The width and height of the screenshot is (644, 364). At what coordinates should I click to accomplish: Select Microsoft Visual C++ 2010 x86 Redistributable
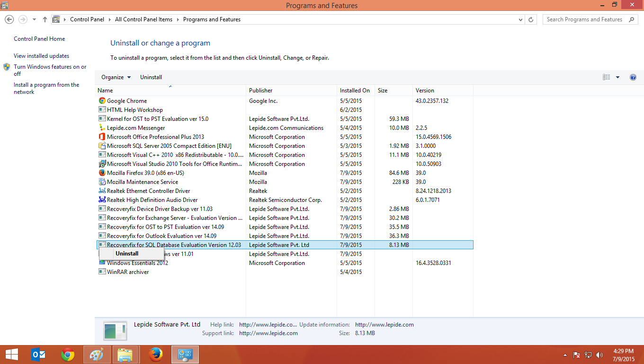[x=285, y=155]
